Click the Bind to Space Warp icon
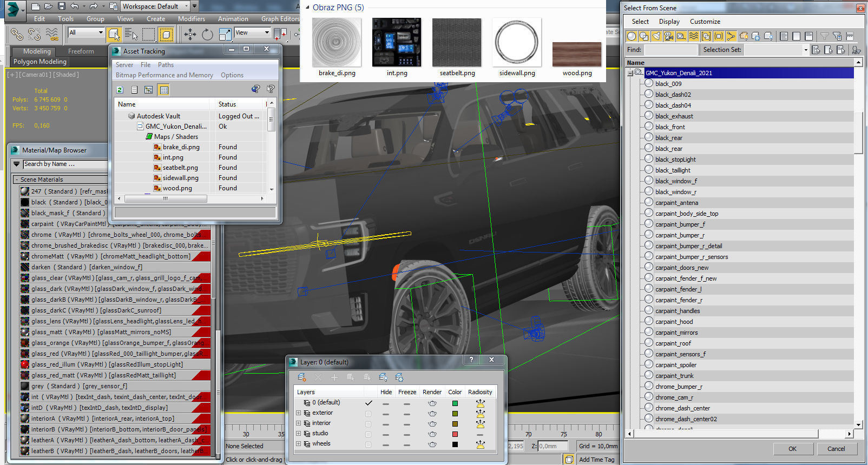Image resolution: width=868 pixels, height=465 pixels. pyautogui.click(x=52, y=35)
